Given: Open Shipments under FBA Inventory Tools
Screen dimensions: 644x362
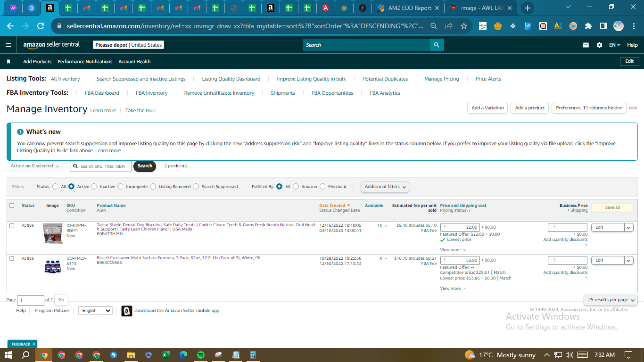Looking at the screenshot, I should [283, 93].
